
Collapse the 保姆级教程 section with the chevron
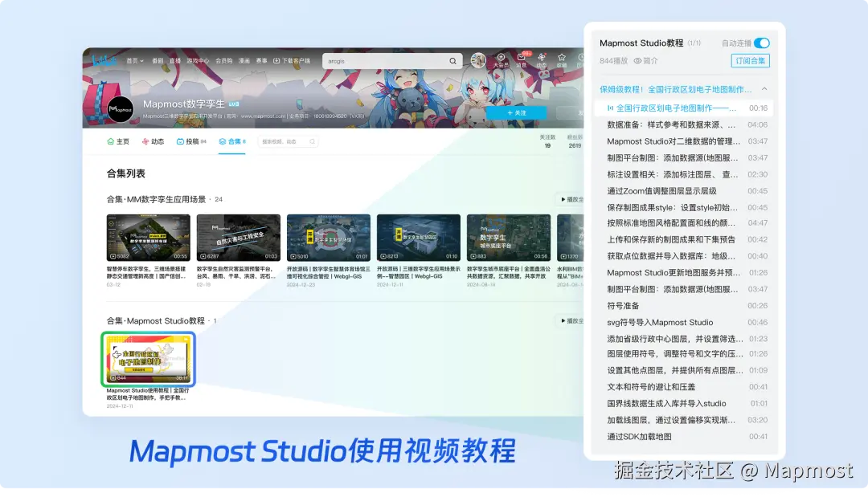pyautogui.click(x=764, y=89)
